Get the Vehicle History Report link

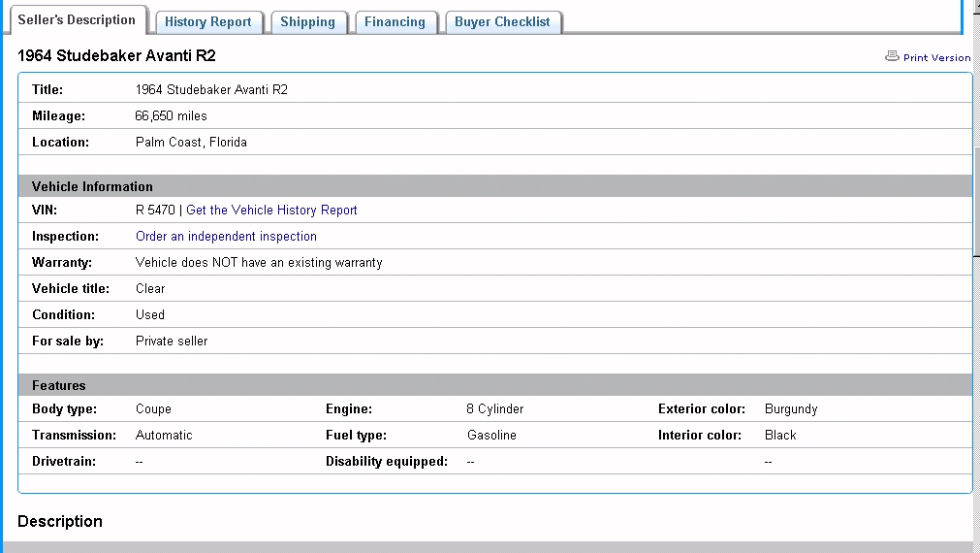point(271,211)
